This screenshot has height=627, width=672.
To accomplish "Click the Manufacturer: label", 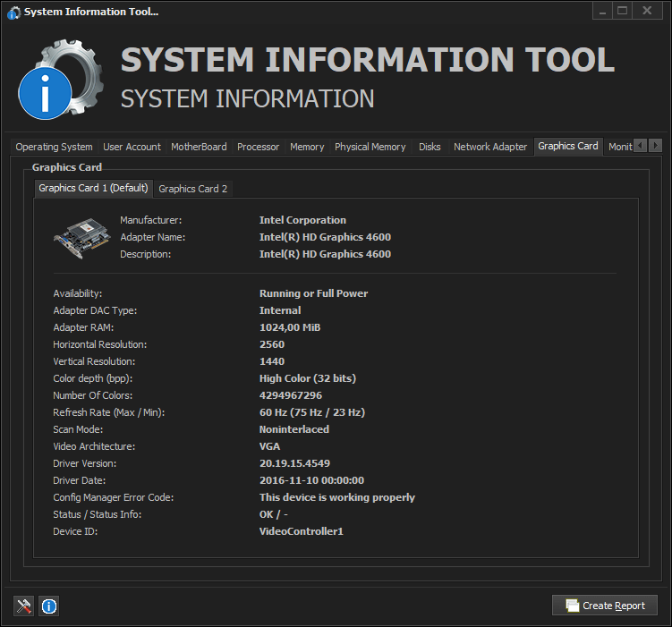I will coord(151,220).
